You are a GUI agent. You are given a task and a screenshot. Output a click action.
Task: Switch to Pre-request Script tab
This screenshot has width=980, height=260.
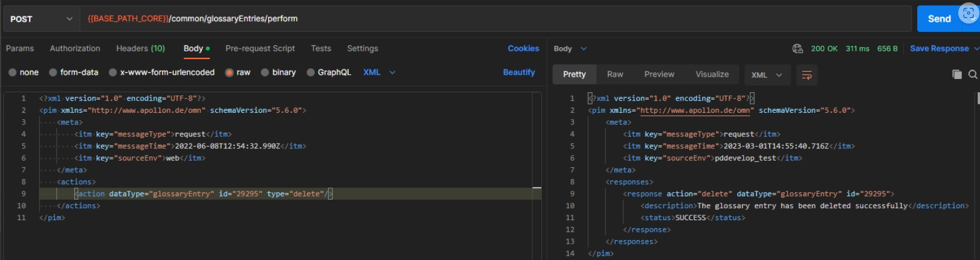(x=260, y=48)
